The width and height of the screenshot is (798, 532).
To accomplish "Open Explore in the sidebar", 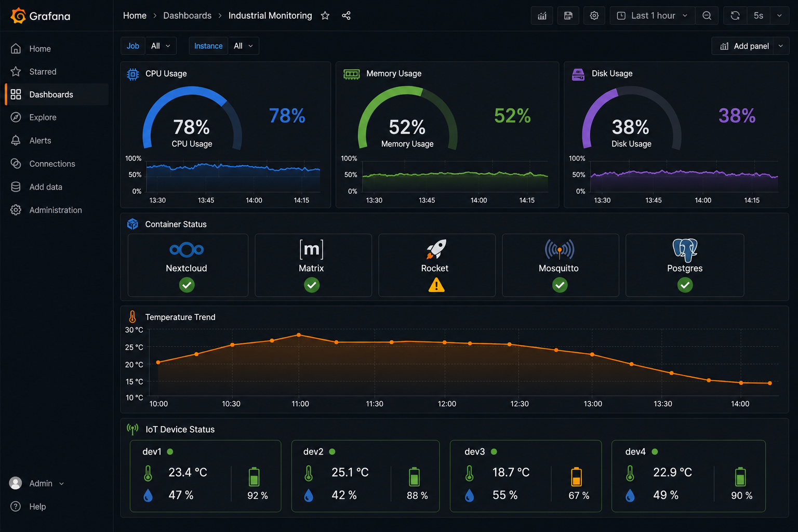I will click(x=57, y=117).
